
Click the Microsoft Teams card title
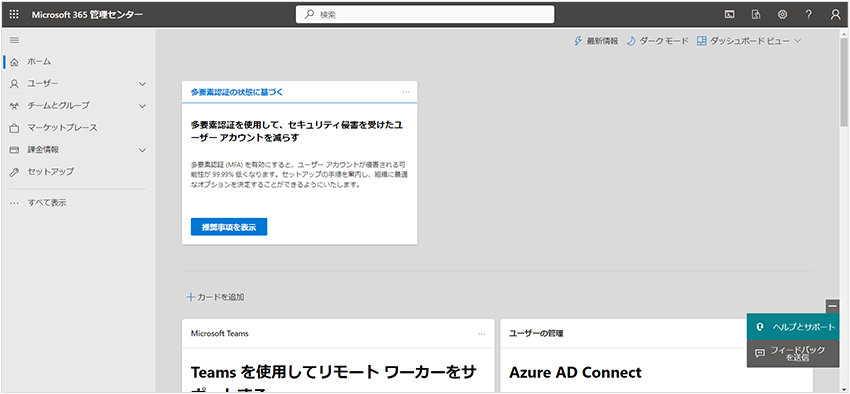220,334
